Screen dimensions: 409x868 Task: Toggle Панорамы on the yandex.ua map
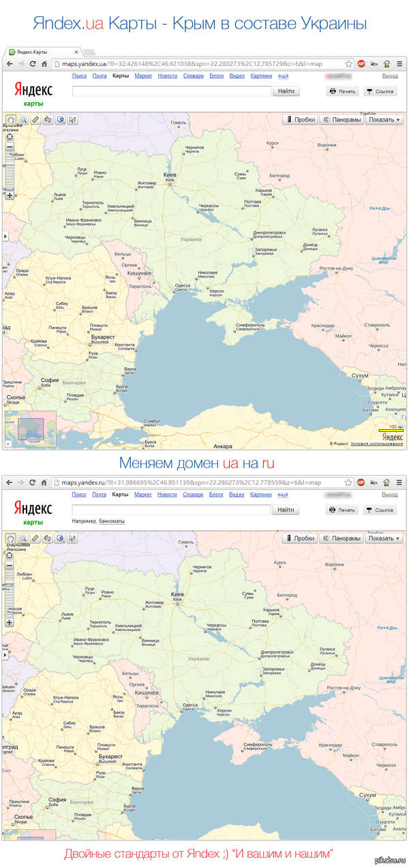point(342,119)
